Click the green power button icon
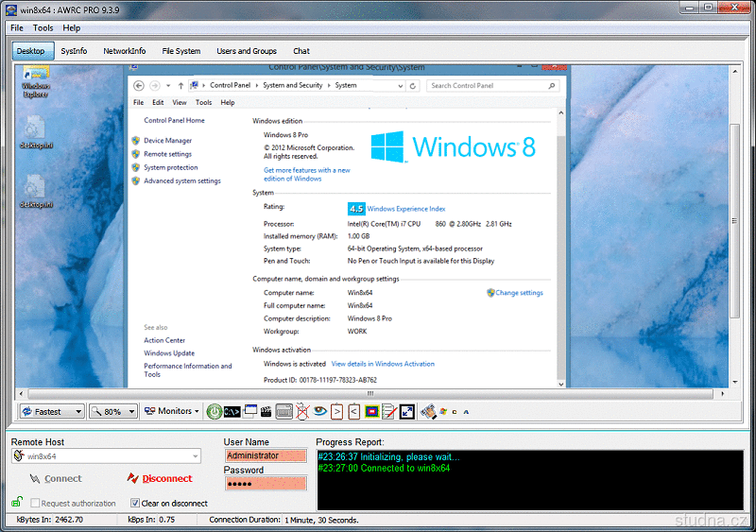The width and height of the screenshot is (756, 532). [x=215, y=411]
